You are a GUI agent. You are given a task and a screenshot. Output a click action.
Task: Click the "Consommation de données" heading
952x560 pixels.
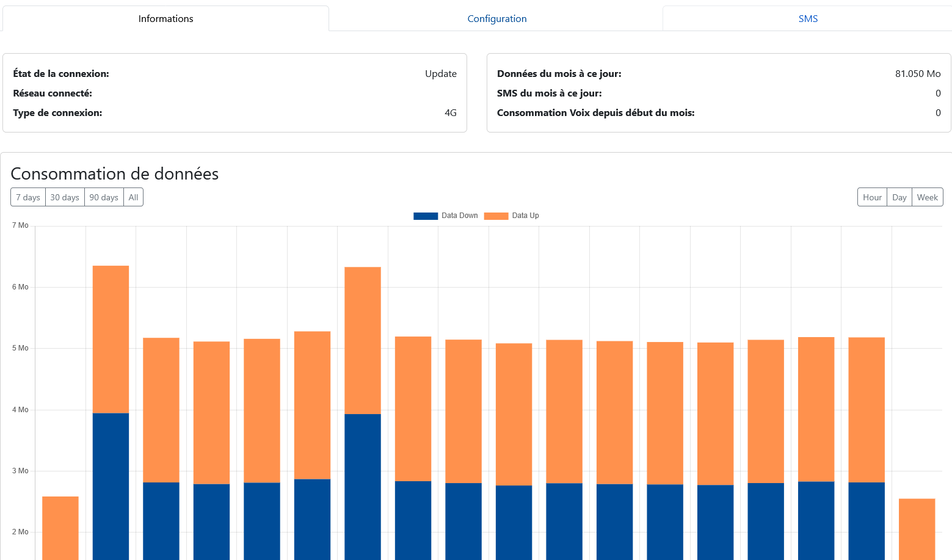pyautogui.click(x=115, y=174)
